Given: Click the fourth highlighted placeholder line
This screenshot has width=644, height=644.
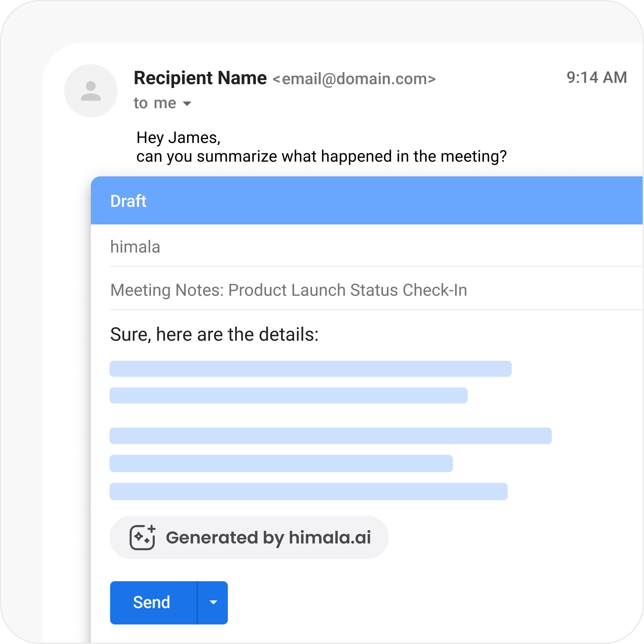Looking at the screenshot, I should tap(281, 463).
